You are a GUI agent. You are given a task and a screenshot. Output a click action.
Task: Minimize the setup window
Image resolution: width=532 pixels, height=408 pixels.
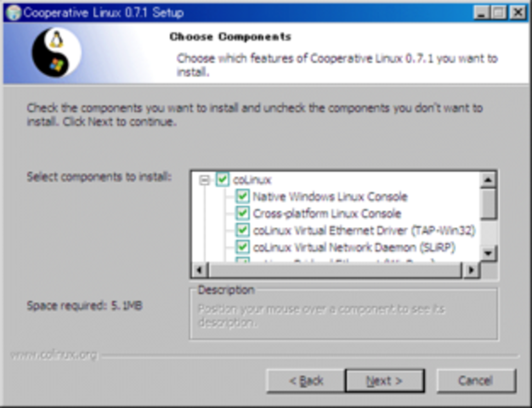[x=482, y=13]
